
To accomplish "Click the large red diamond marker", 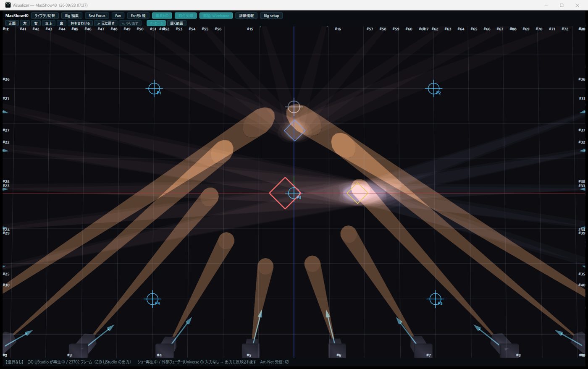I will pos(285,193).
